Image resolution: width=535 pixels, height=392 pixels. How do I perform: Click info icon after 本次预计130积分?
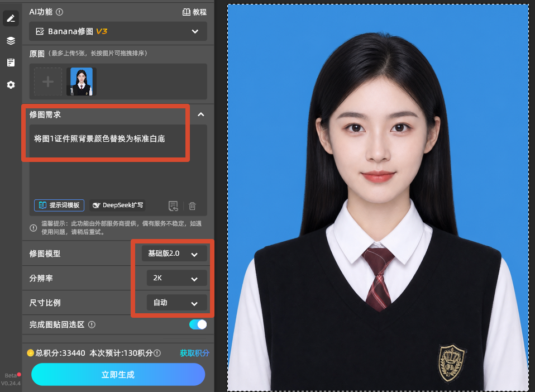pos(157,353)
